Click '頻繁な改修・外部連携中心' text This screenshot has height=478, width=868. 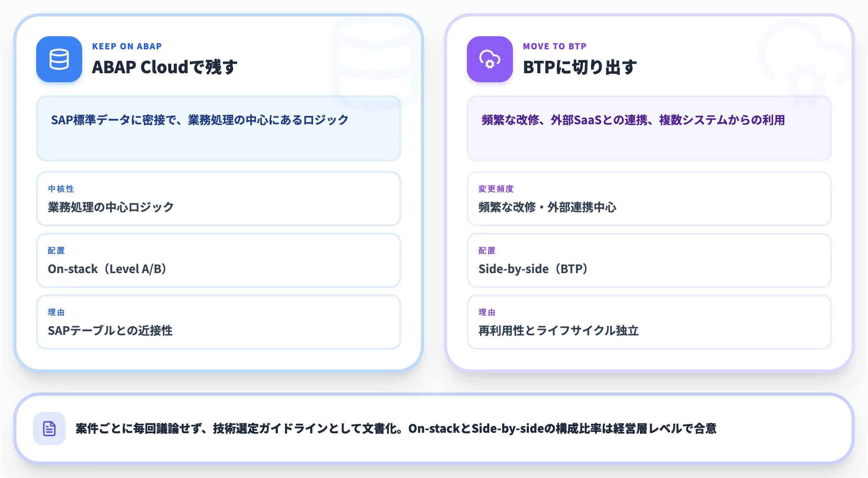pyautogui.click(x=547, y=207)
